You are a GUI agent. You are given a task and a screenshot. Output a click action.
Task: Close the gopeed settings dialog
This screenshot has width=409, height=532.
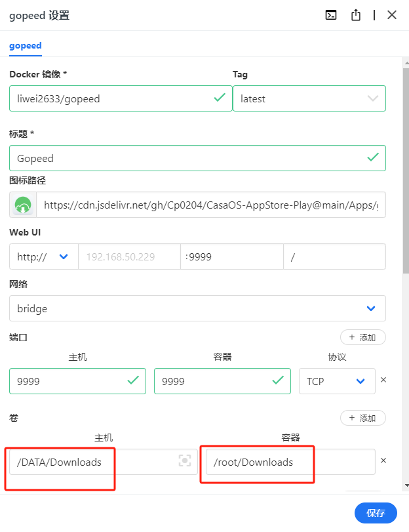pos(392,15)
